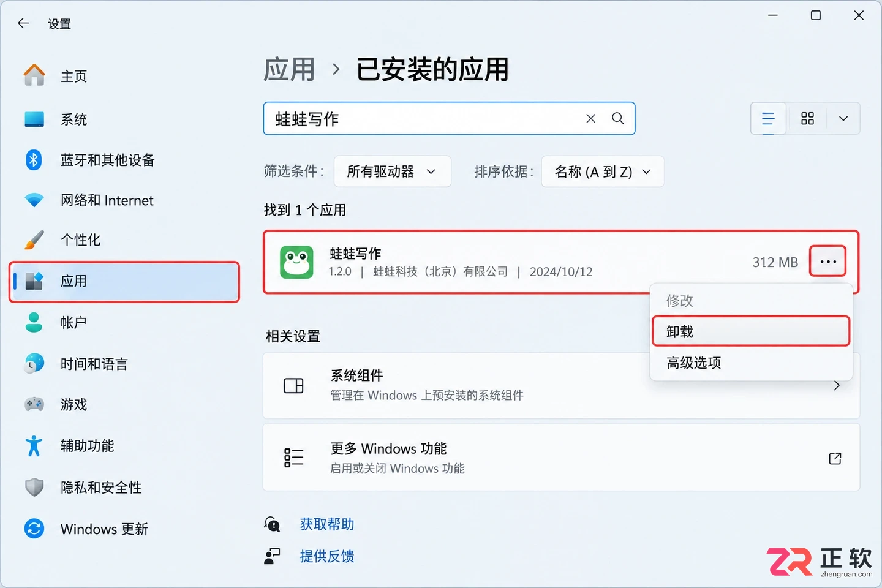This screenshot has width=882, height=588.
Task: Click the 312 MB size value
Action: tap(775, 262)
